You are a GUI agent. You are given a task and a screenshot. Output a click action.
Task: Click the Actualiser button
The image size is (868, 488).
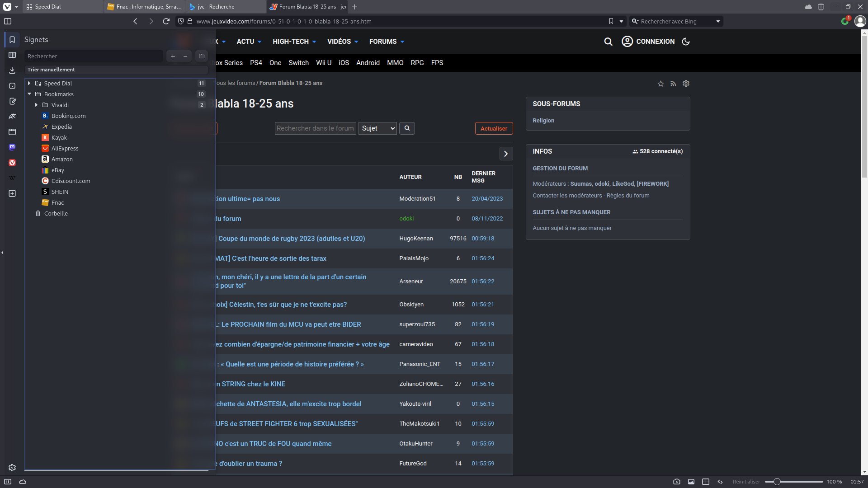pos(494,128)
